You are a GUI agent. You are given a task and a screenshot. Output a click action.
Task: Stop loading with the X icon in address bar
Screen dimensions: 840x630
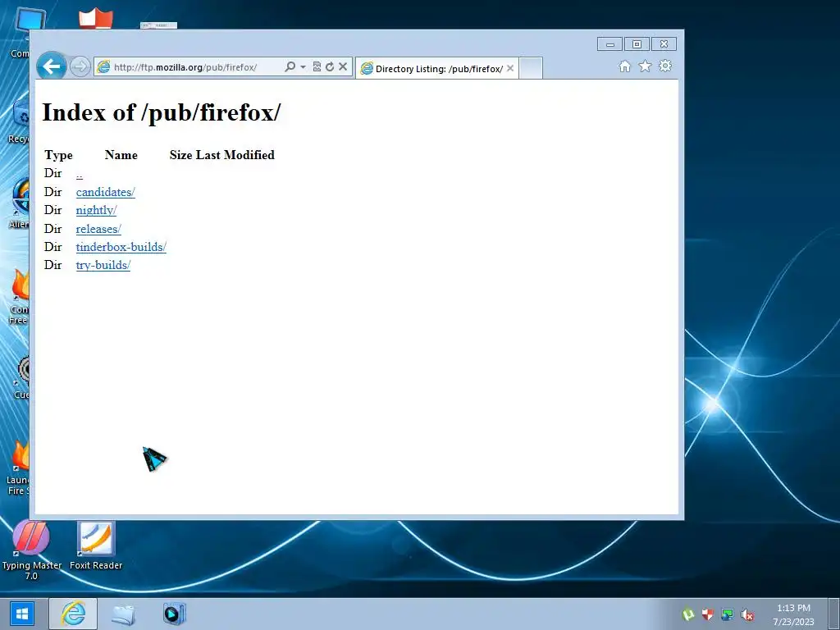point(343,67)
